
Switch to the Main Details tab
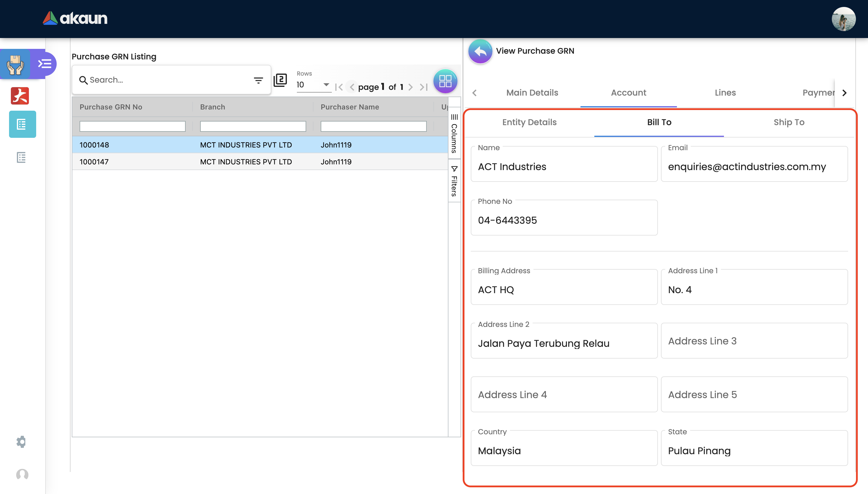(532, 93)
